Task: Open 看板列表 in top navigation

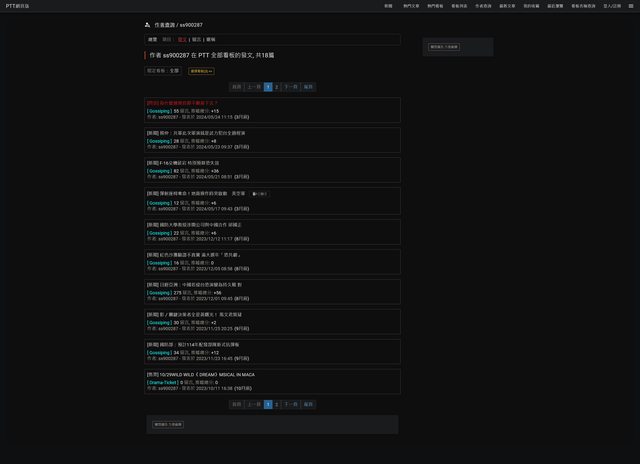Action: (x=459, y=5)
